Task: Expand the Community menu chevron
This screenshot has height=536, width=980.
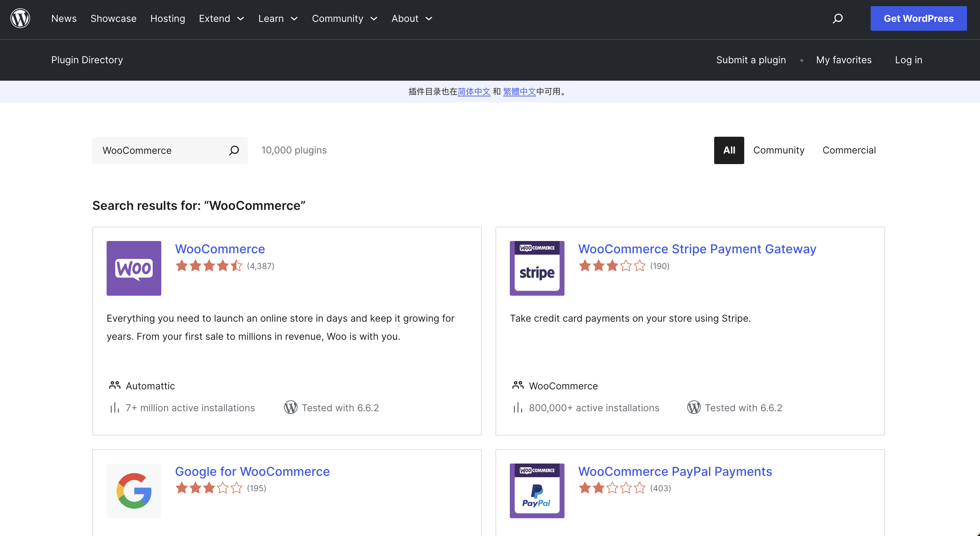Action: tap(373, 19)
